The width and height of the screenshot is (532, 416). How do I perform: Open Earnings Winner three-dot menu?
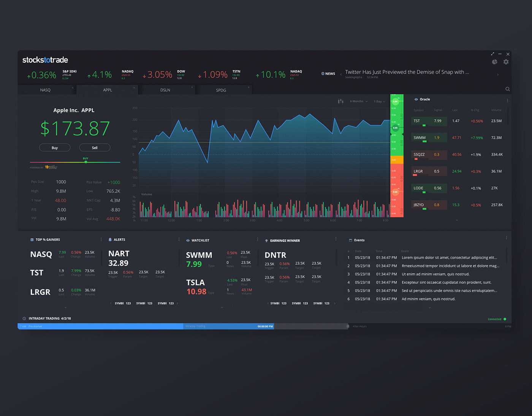point(336,239)
